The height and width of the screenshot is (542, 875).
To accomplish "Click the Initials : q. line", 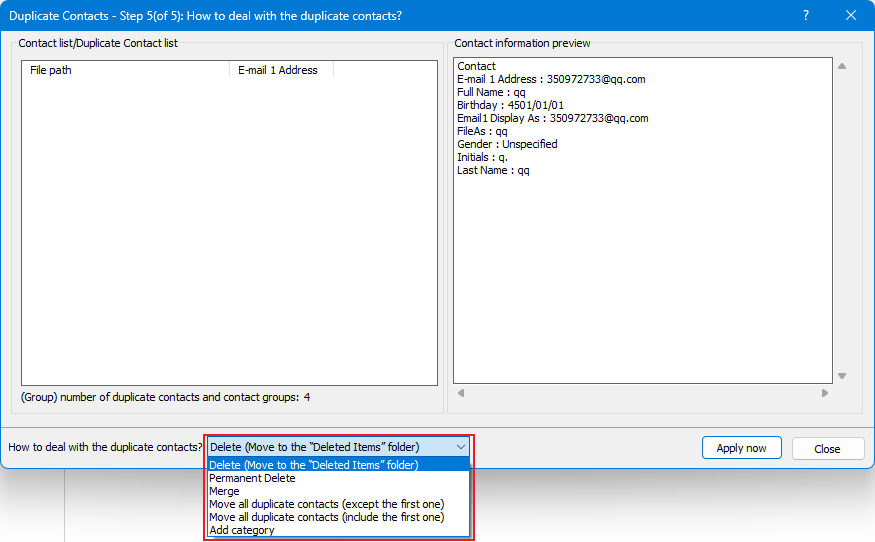I will pos(482,157).
